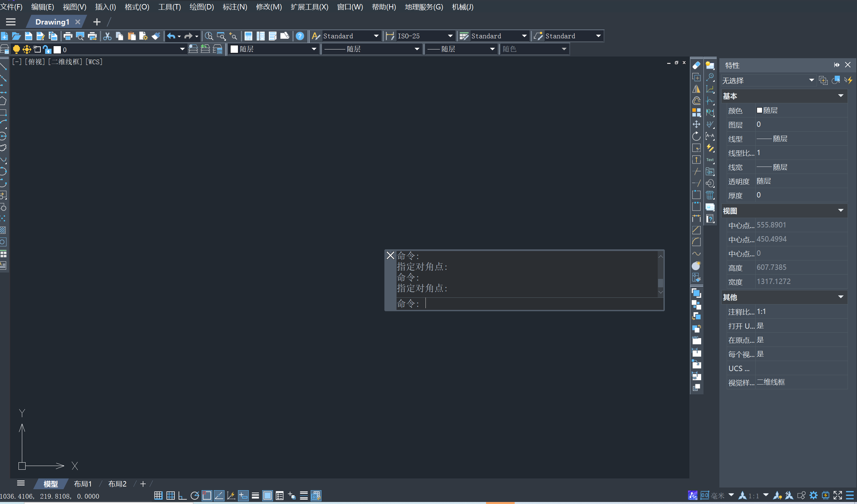
Task: Click the blue settings gear in status bar
Action: coord(813,496)
